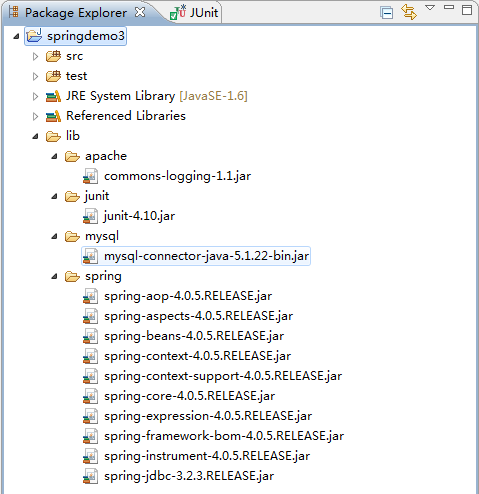Screen dimensions: 479x494
Task: Click the junit folder icon
Action: (72, 196)
